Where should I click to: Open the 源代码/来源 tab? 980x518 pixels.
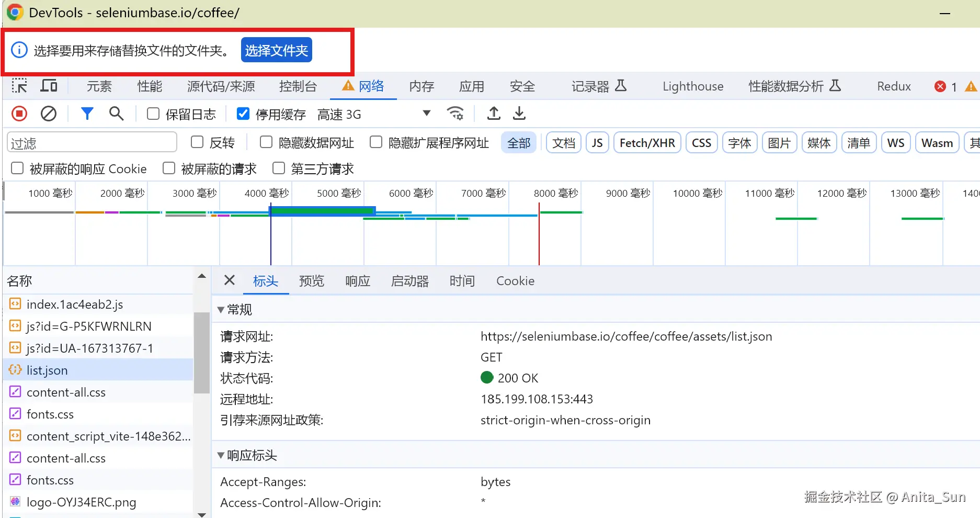221,86
